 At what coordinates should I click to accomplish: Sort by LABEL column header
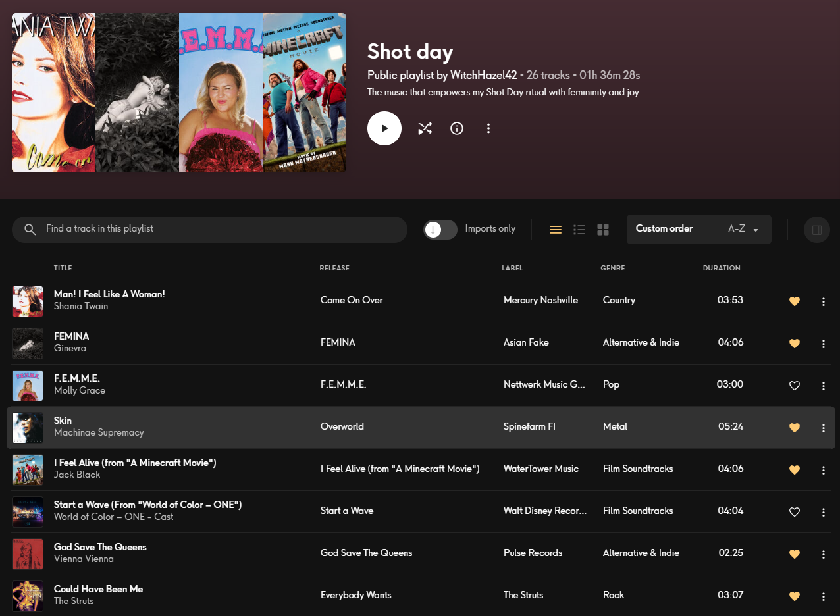512,268
